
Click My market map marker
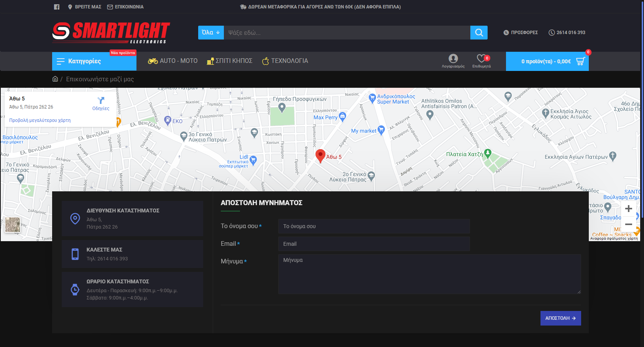pyautogui.click(x=381, y=130)
